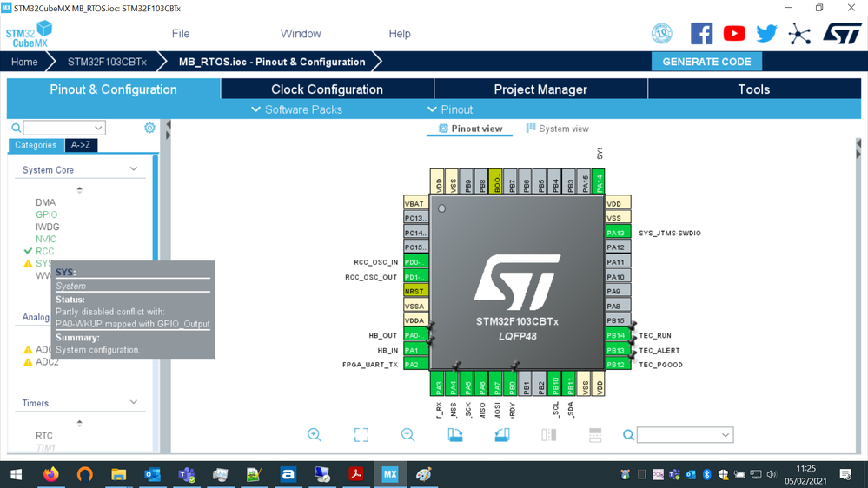Open the Facebook icon link
Screen dimensions: 868x488
(701, 34)
